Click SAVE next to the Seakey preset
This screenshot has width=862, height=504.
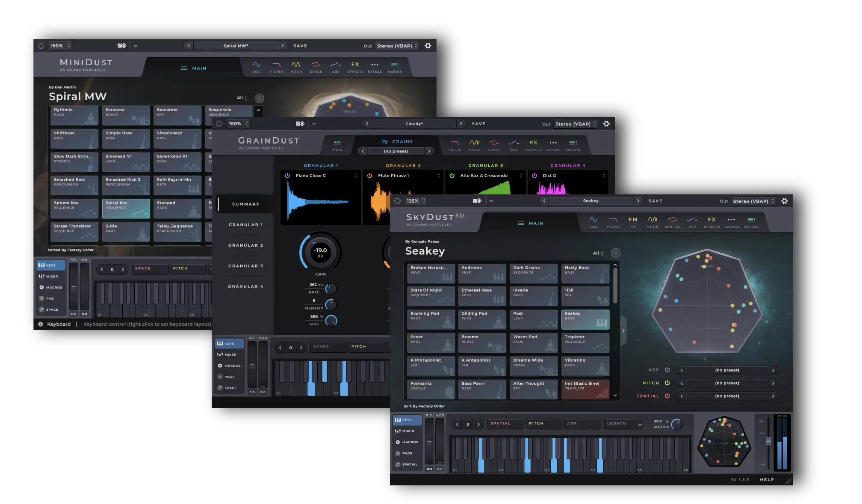click(655, 201)
